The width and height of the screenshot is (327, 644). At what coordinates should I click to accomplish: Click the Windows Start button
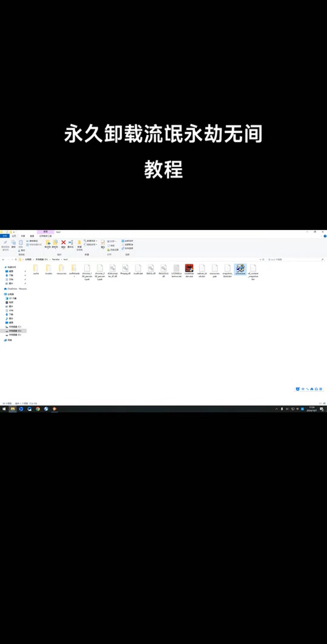4,409
